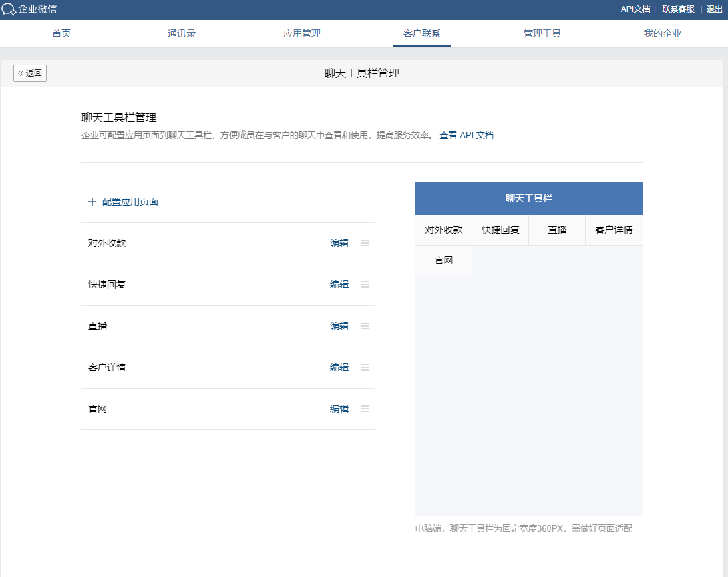Switch to the 应用管理 tab

[301, 33]
